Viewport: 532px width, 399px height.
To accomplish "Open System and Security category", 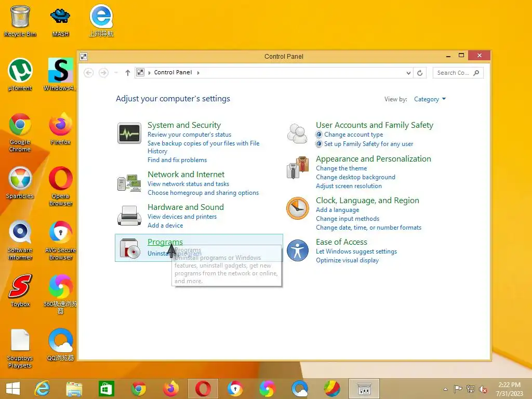I will click(x=184, y=125).
